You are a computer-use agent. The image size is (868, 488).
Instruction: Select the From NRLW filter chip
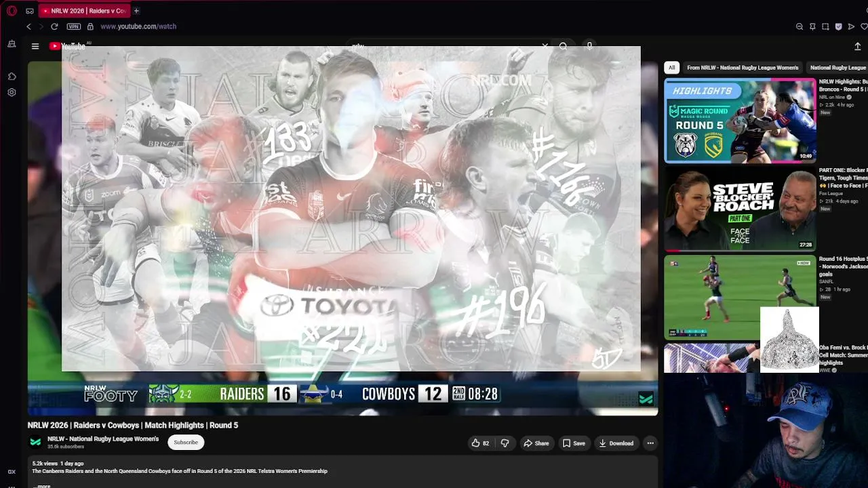743,68
